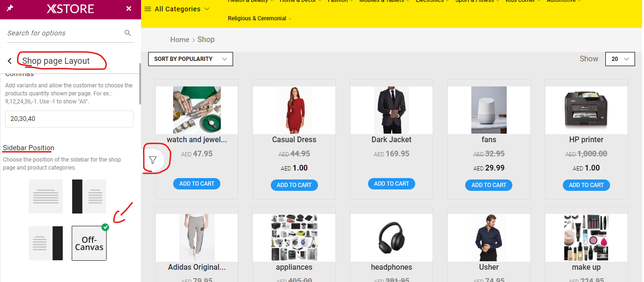The width and height of the screenshot is (644, 282).
Task: Open appliances product image
Action: (294, 238)
